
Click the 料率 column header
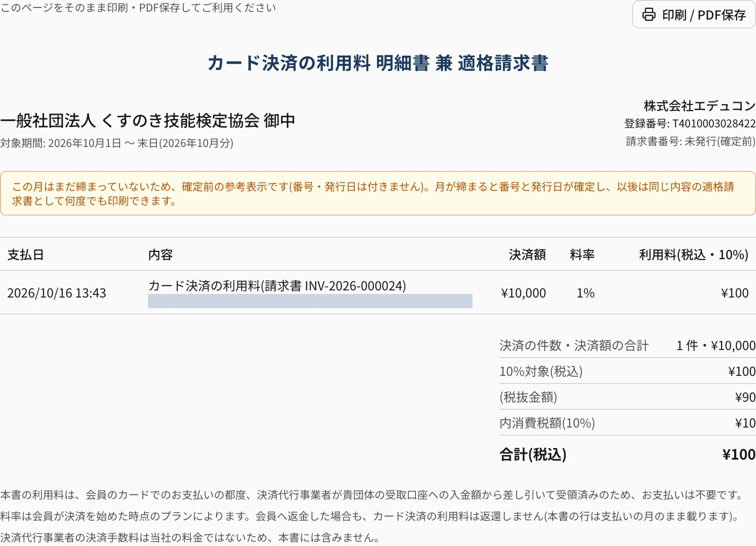click(x=582, y=255)
